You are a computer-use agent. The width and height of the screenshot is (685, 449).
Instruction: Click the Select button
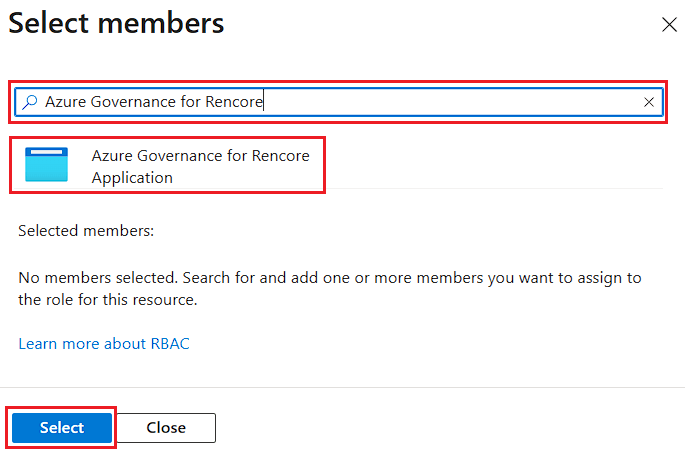[62, 428]
